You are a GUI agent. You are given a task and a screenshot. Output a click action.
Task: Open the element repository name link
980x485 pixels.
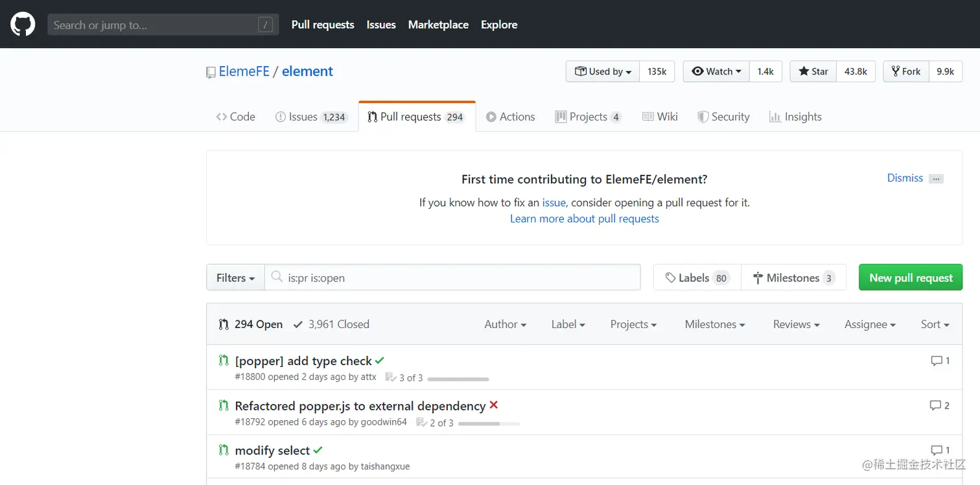point(307,71)
